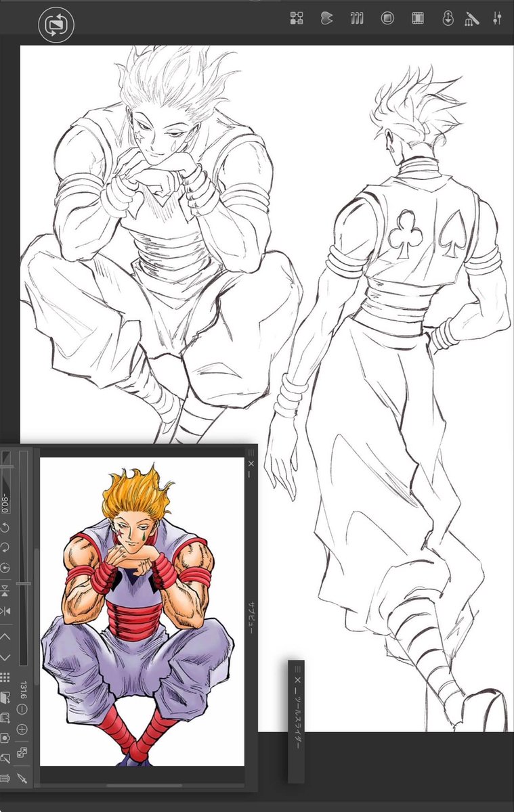Image resolution: width=514 pixels, height=812 pixels.
Task: Click the sub view rotation slider handle
Action: [x=6, y=467]
